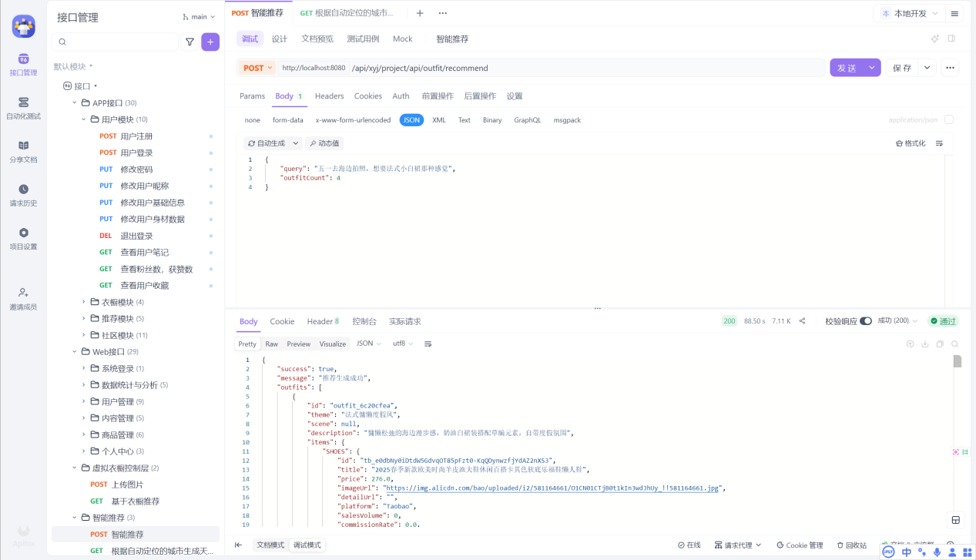Open the POST method dropdown
976x560 pixels.
click(x=257, y=68)
